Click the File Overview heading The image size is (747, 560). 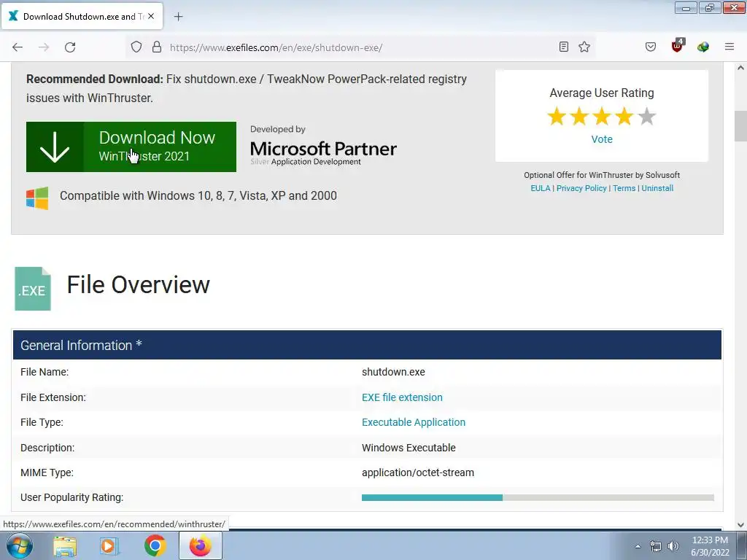click(x=138, y=285)
